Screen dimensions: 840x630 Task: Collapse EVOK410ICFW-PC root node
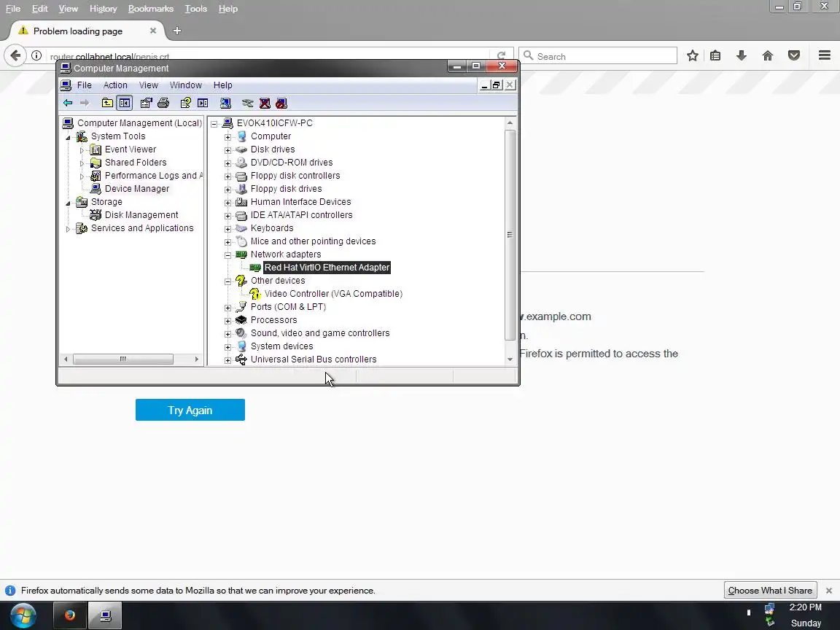[214, 124]
